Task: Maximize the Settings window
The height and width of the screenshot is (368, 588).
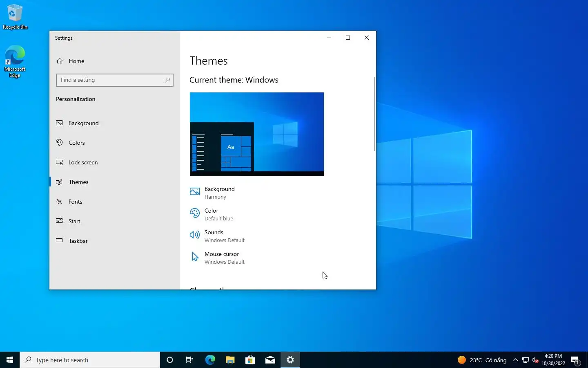Action: [348, 38]
